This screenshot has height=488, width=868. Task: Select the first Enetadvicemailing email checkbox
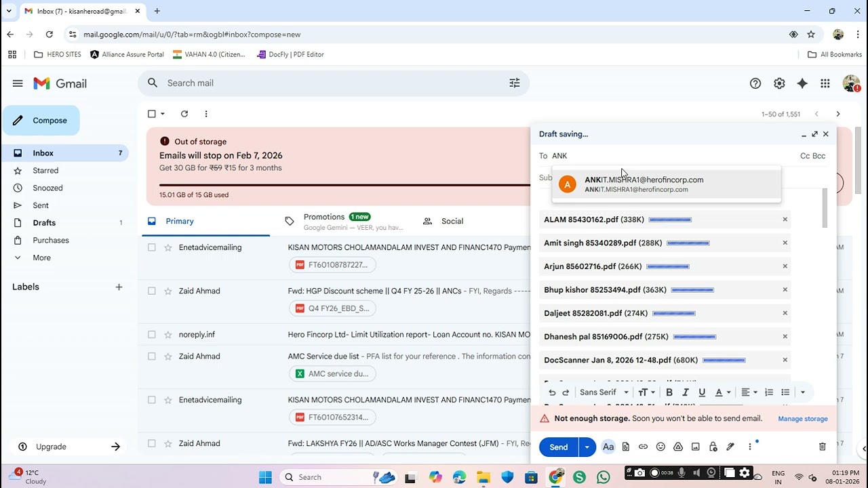[x=152, y=247]
